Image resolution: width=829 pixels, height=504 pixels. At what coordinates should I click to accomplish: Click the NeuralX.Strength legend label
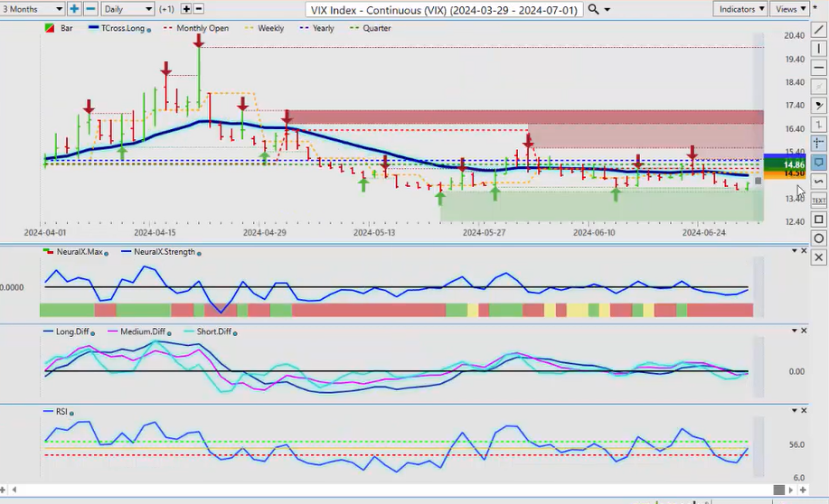click(x=165, y=252)
